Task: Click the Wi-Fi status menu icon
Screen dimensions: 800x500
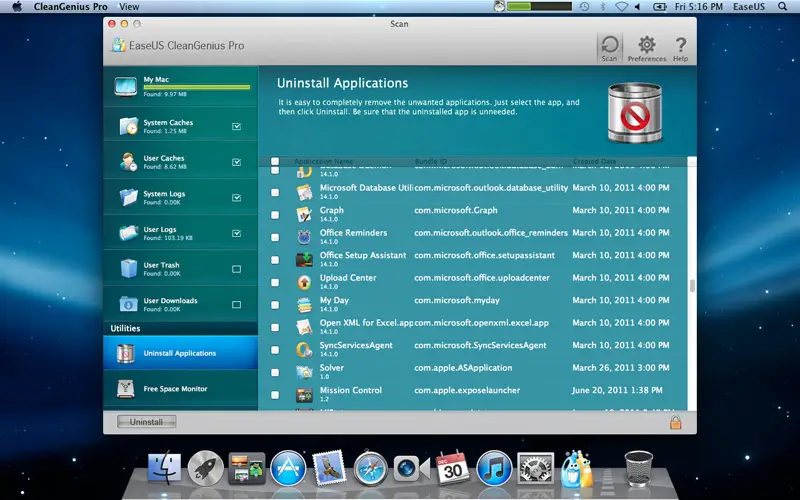Action: point(621,7)
